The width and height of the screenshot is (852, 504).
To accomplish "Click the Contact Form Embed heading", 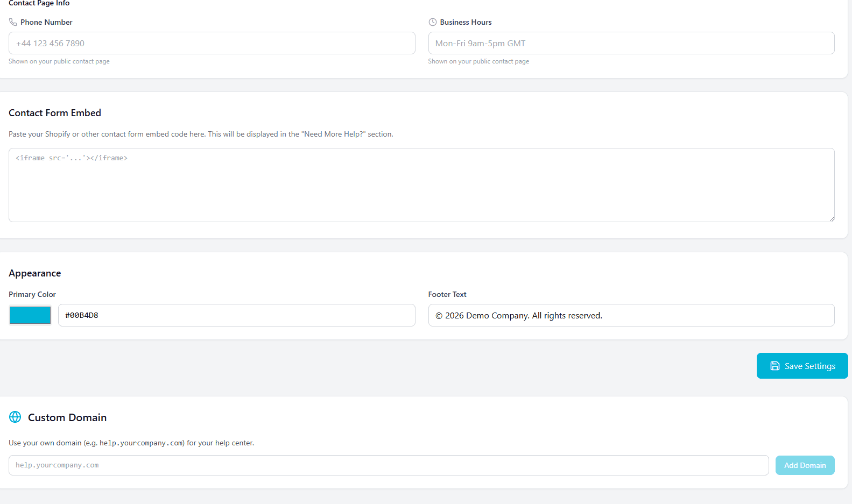I will coord(55,113).
